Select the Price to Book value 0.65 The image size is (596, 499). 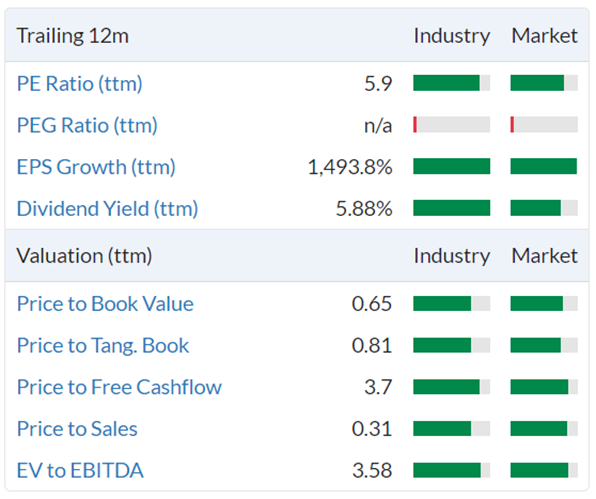click(372, 304)
